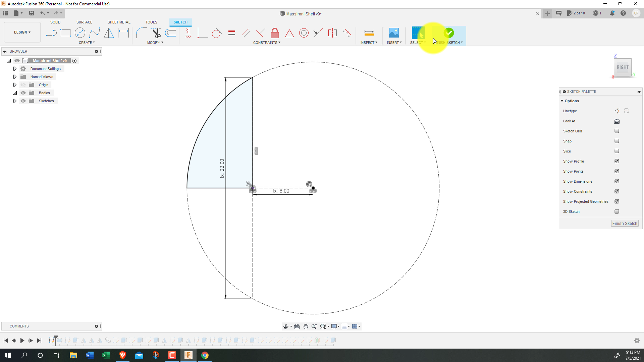Select the Mirror sketch tool
This screenshot has width=644, height=362.
click(109, 33)
